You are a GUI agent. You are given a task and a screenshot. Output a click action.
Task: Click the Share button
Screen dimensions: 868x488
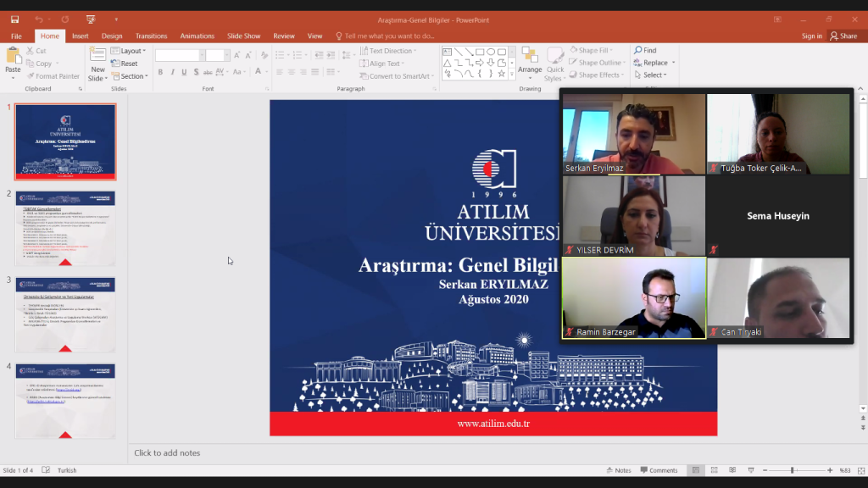(843, 36)
